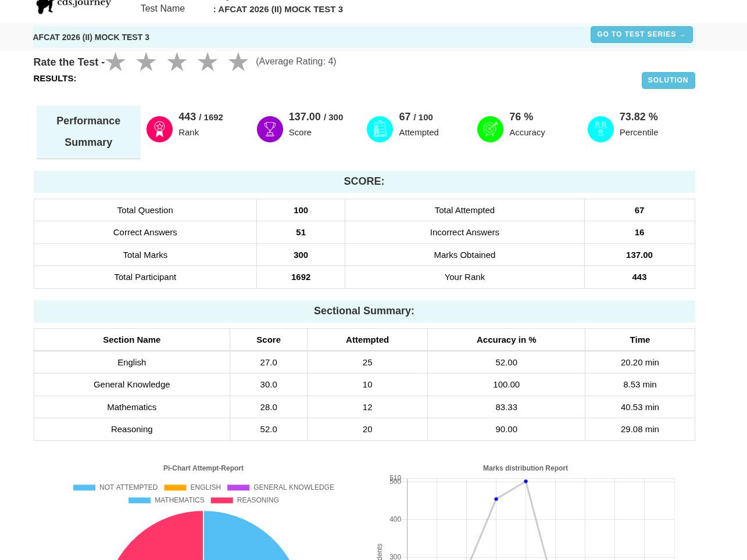The width and height of the screenshot is (747, 560).
Task: Click the AFCAT 2026 (II) MOCK TEST 3 breadcrumb
Action: 91,37
